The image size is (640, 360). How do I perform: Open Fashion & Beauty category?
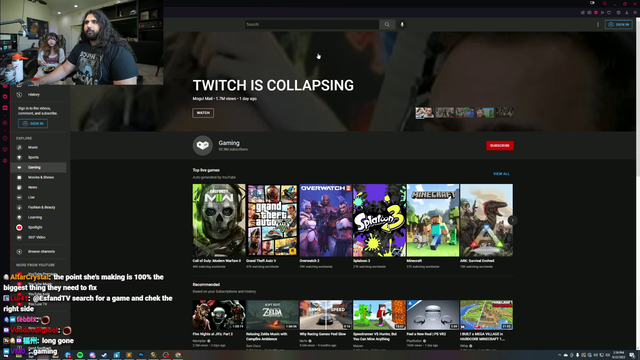click(x=38, y=207)
